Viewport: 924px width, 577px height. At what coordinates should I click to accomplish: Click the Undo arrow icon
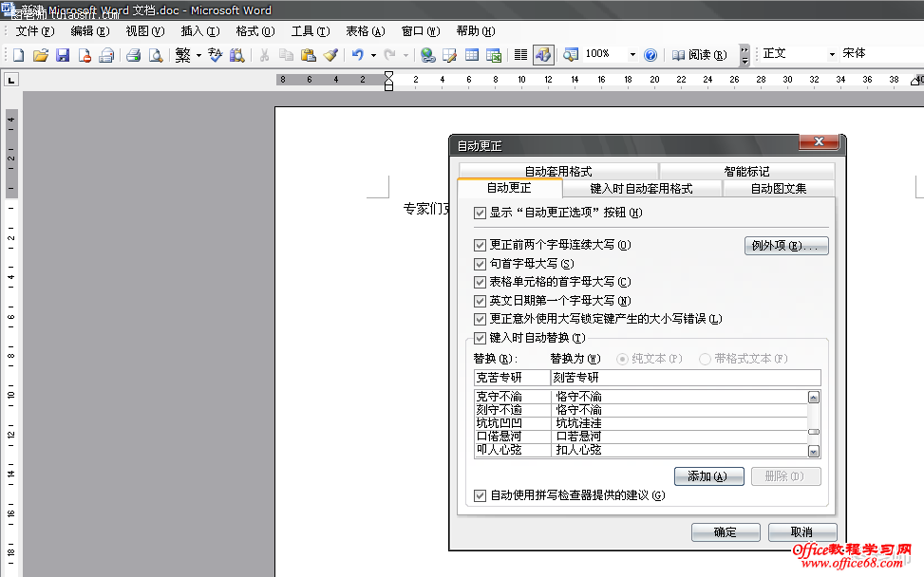(357, 55)
